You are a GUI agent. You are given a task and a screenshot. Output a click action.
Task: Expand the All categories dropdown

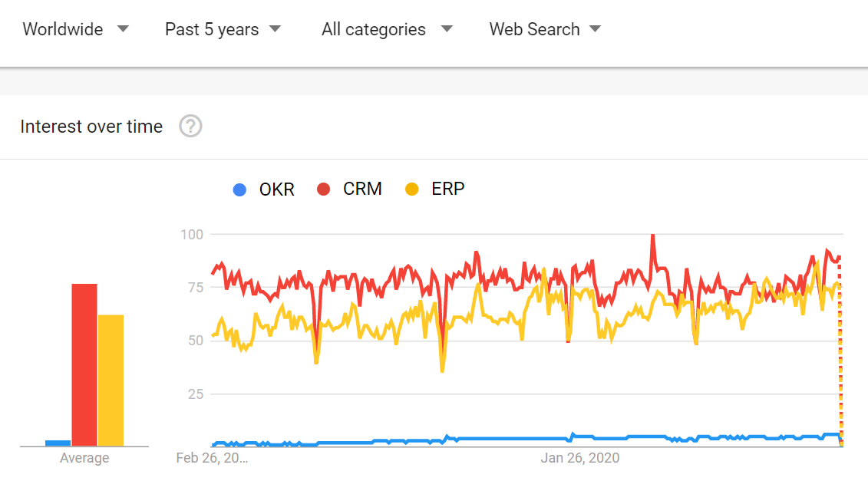pos(387,29)
